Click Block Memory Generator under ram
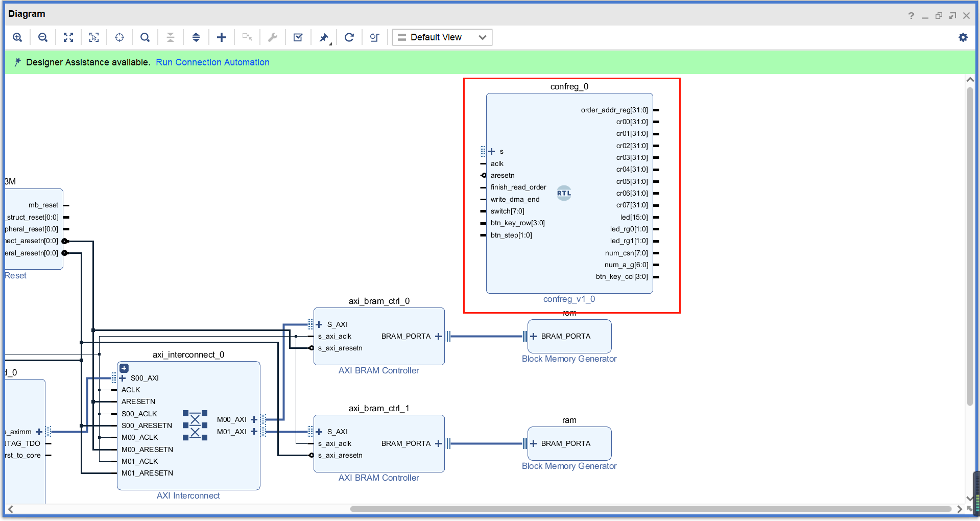Viewport: 980px width, 521px height. (569, 466)
